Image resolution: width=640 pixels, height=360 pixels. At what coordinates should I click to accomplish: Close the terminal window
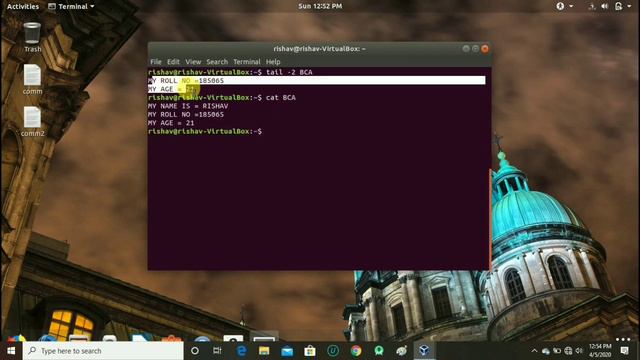[x=485, y=49]
